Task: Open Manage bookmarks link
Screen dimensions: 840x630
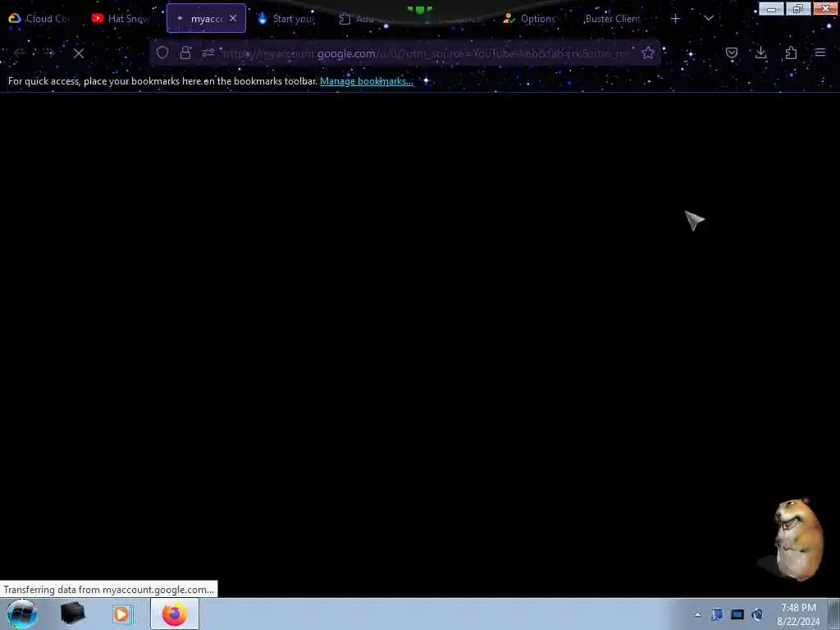Action: click(367, 81)
